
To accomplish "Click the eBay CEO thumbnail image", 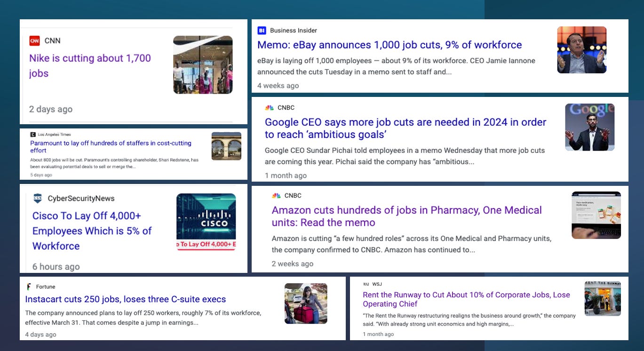I will 582,50.
